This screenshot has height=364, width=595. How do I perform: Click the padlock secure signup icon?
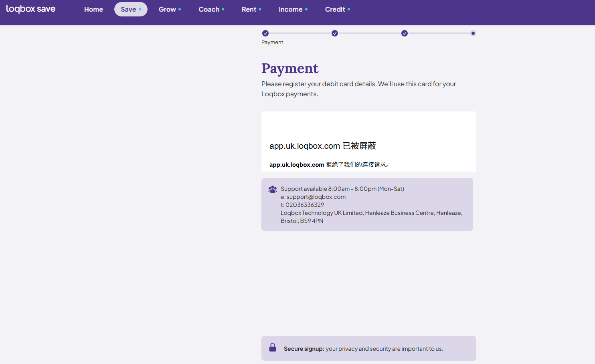273,347
